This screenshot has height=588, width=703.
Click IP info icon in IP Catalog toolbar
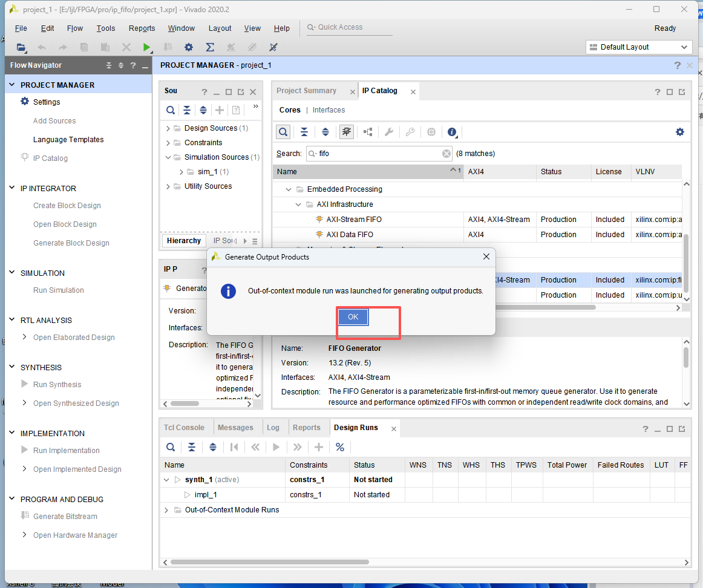coord(452,132)
